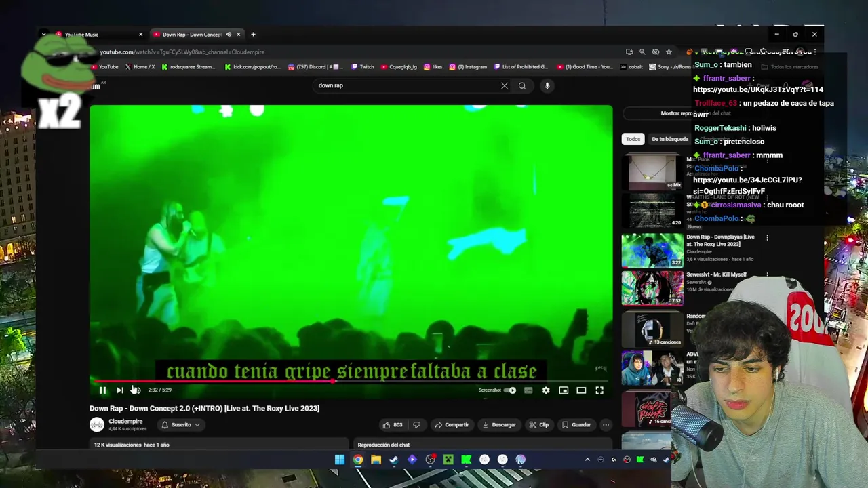The height and width of the screenshot is (488, 868).
Task: Open a new browser tab
Action: tap(253, 35)
